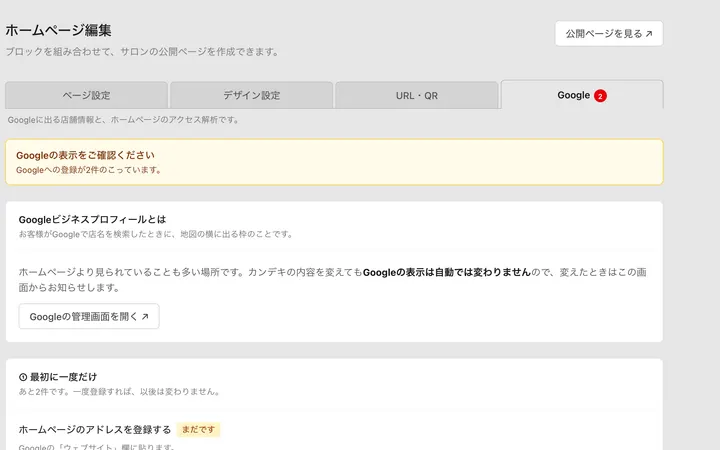This screenshot has height=450, width=720.
Task: Switch to the デザイン設定 tab
Action: point(252,96)
